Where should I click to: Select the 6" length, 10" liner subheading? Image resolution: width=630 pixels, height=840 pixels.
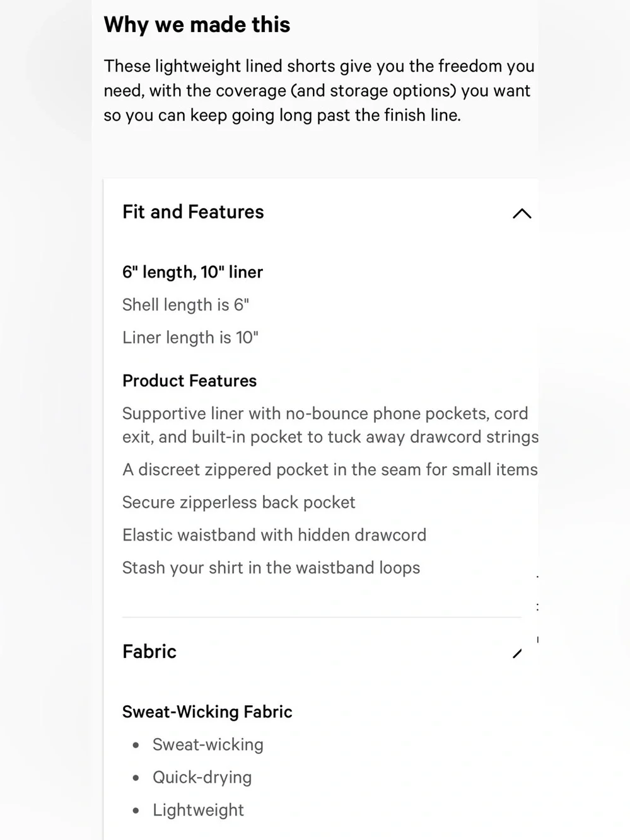[x=192, y=272]
